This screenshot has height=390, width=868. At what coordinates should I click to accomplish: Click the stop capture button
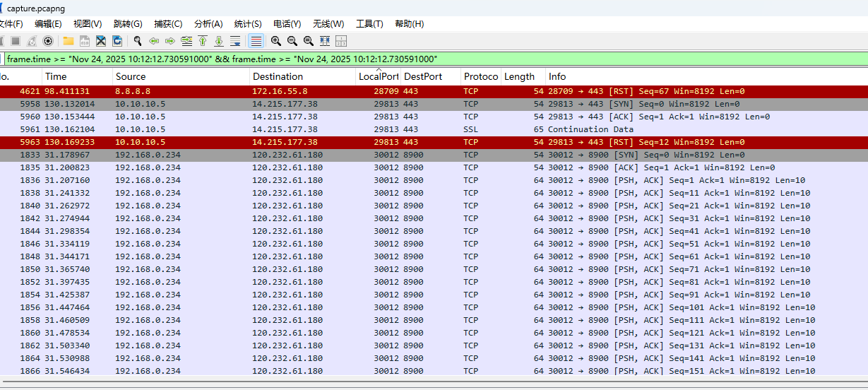(15, 41)
